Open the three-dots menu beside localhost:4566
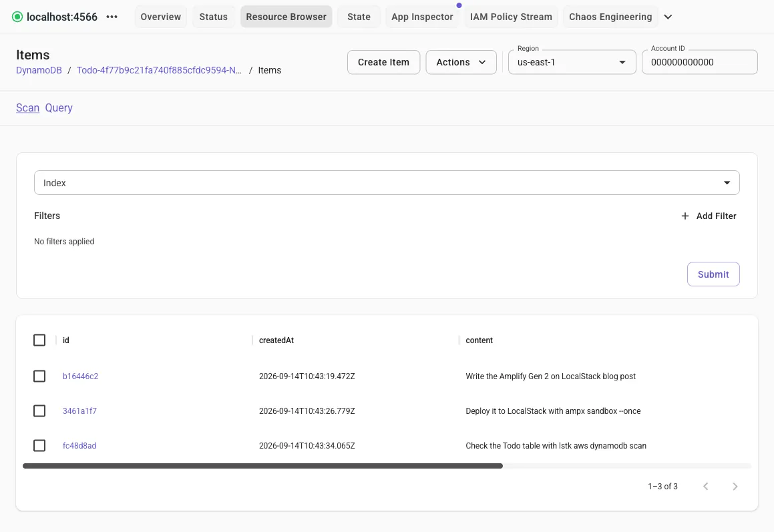 tap(112, 17)
